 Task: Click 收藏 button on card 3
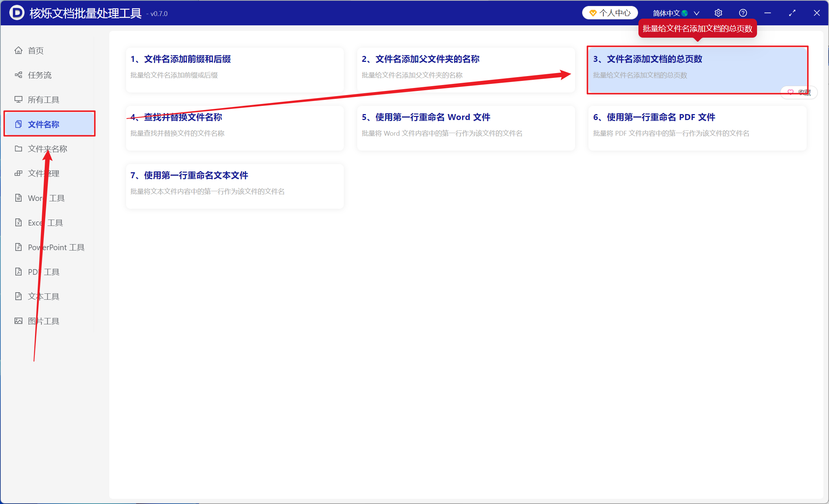pos(799,92)
